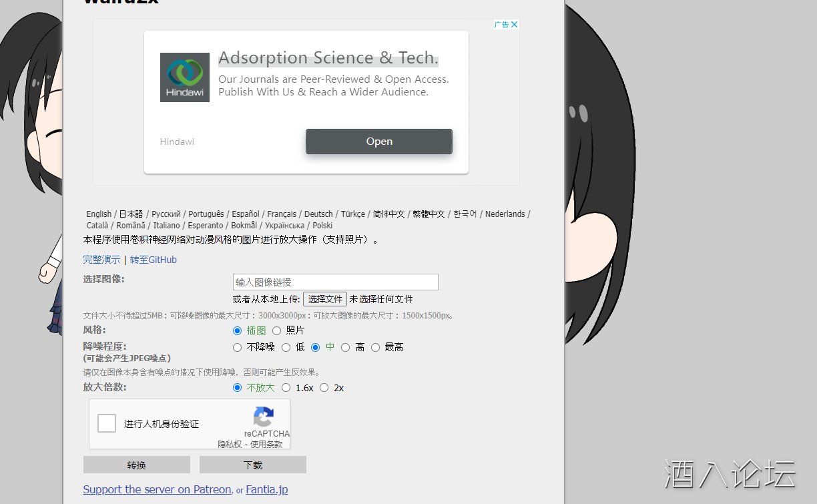Select the 最高 denoise level
Viewport: 817px width, 504px height.
pyautogui.click(x=375, y=347)
